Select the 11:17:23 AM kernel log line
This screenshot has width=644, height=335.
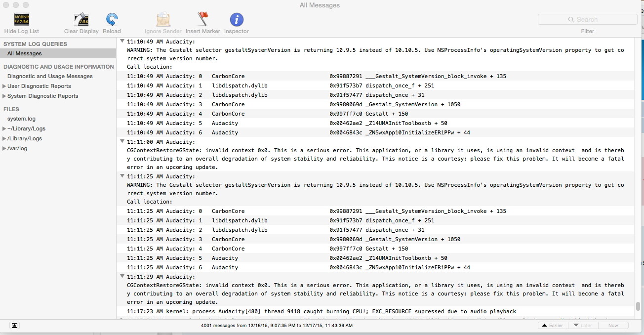(x=375, y=311)
